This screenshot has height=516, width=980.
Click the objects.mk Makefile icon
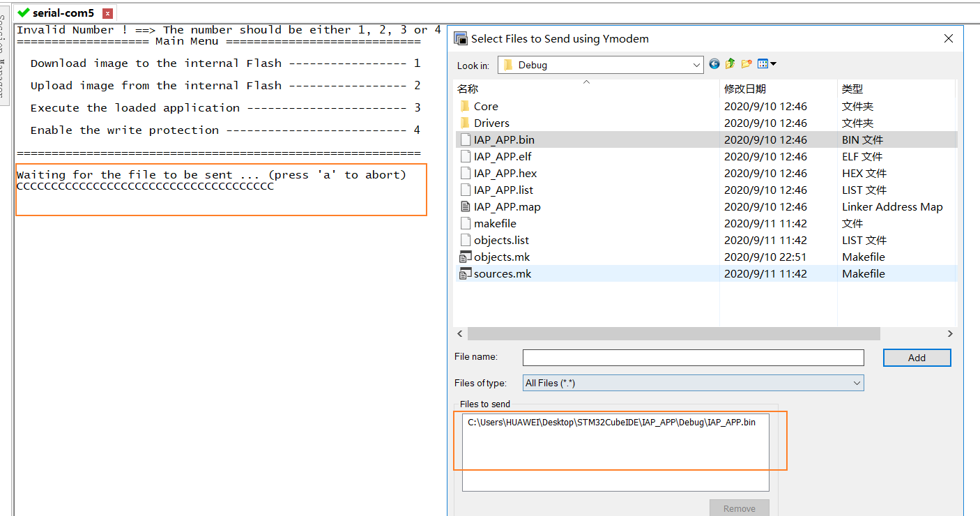(465, 257)
